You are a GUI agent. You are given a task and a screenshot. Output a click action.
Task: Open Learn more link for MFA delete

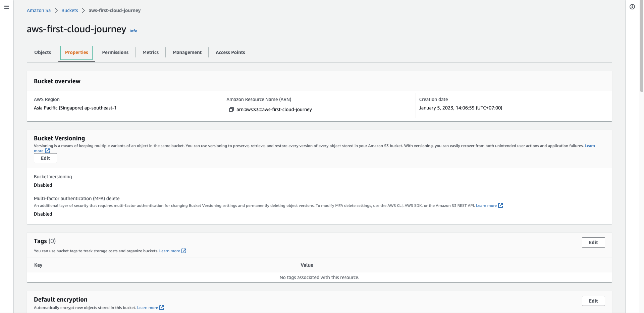[486, 206]
